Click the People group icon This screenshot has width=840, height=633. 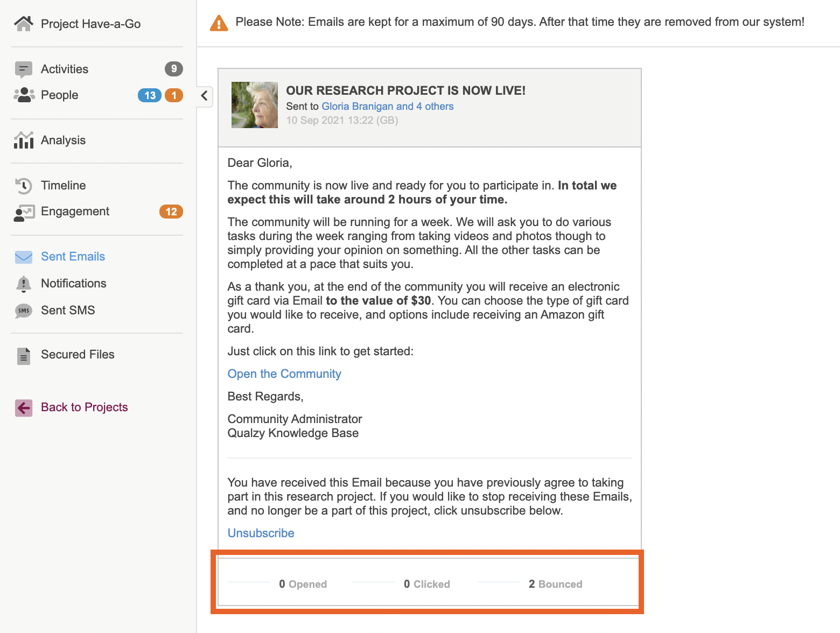point(24,95)
